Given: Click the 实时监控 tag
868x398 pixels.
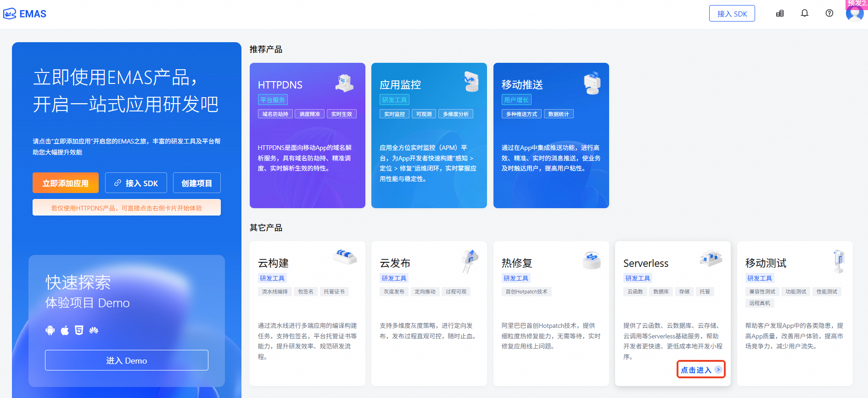Looking at the screenshot, I should coord(394,114).
